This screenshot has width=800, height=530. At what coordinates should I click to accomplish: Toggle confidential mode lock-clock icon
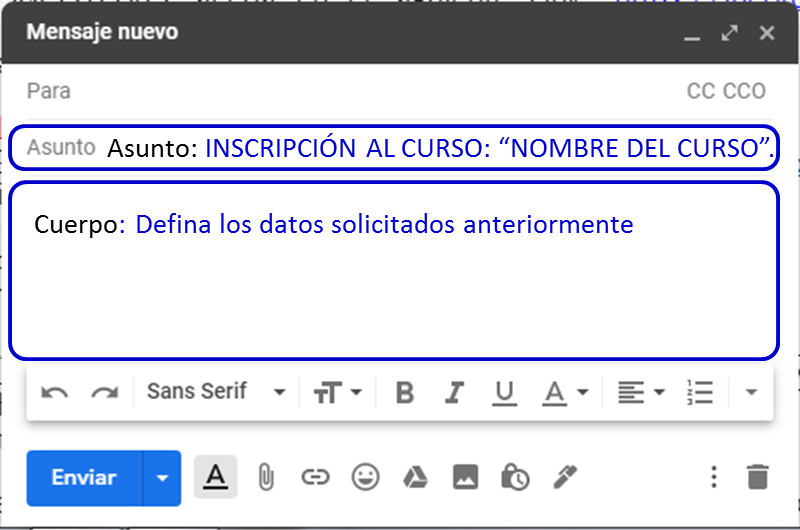[x=515, y=477]
